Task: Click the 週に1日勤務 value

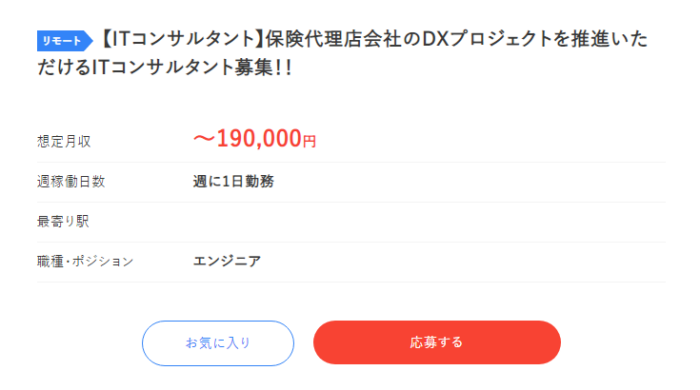Action: [x=233, y=181]
